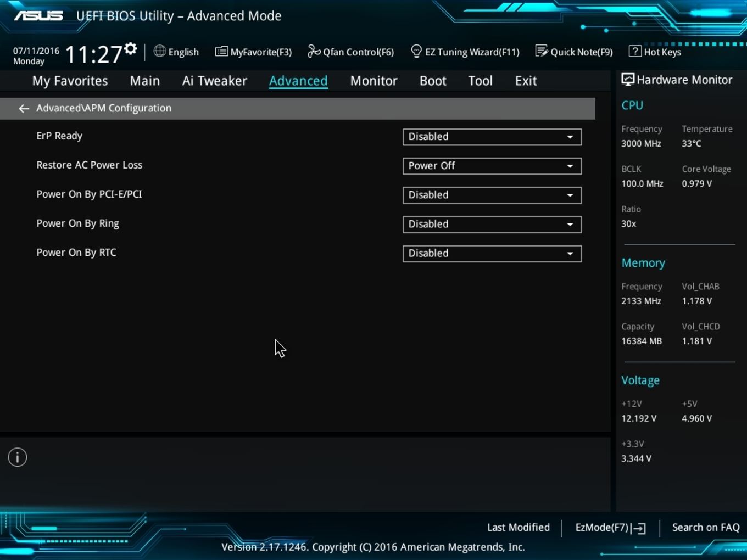Click the CPU heading in Hardware Monitor
The height and width of the screenshot is (560, 747).
click(x=632, y=105)
